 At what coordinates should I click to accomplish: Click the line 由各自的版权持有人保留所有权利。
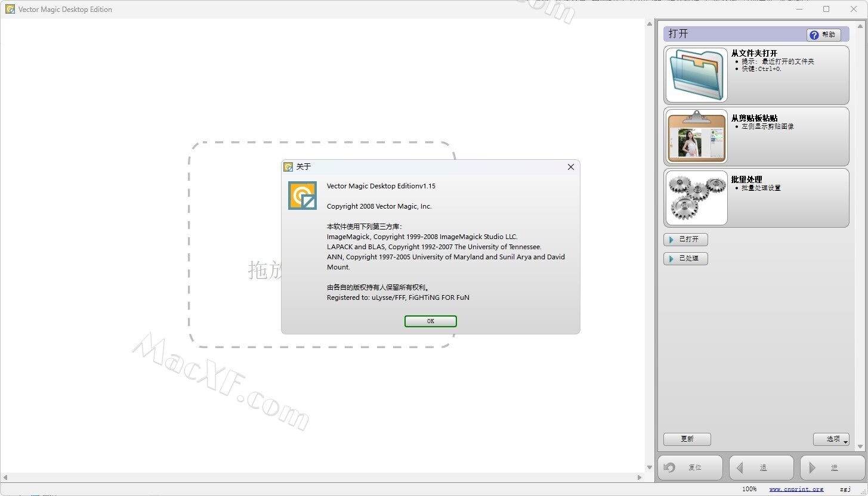[378, 287]
